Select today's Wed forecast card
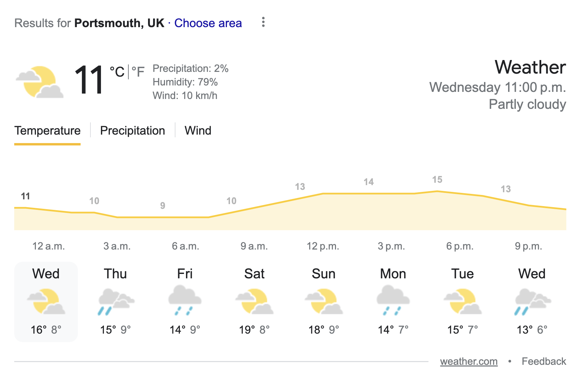 [x=46, y=301]
